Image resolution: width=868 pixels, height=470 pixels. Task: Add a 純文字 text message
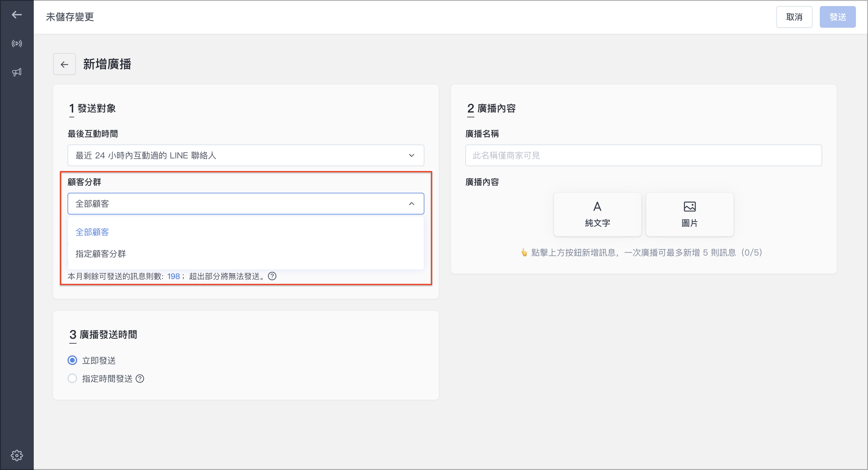597,214
